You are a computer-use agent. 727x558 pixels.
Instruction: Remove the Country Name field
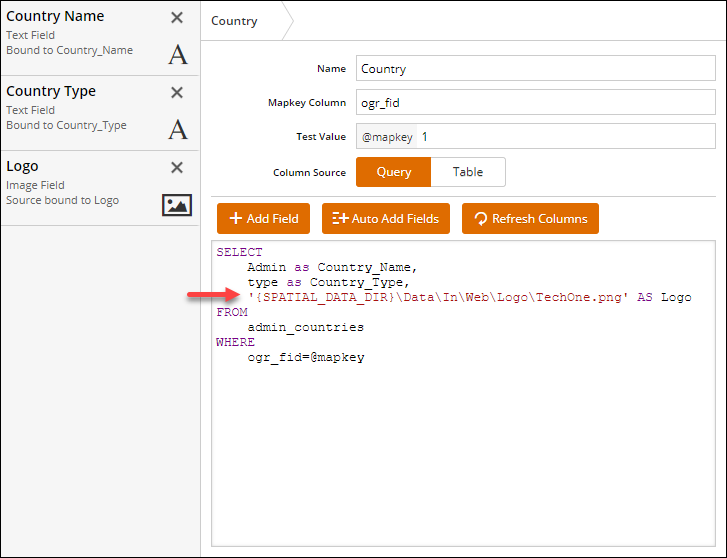click(177, 18)
